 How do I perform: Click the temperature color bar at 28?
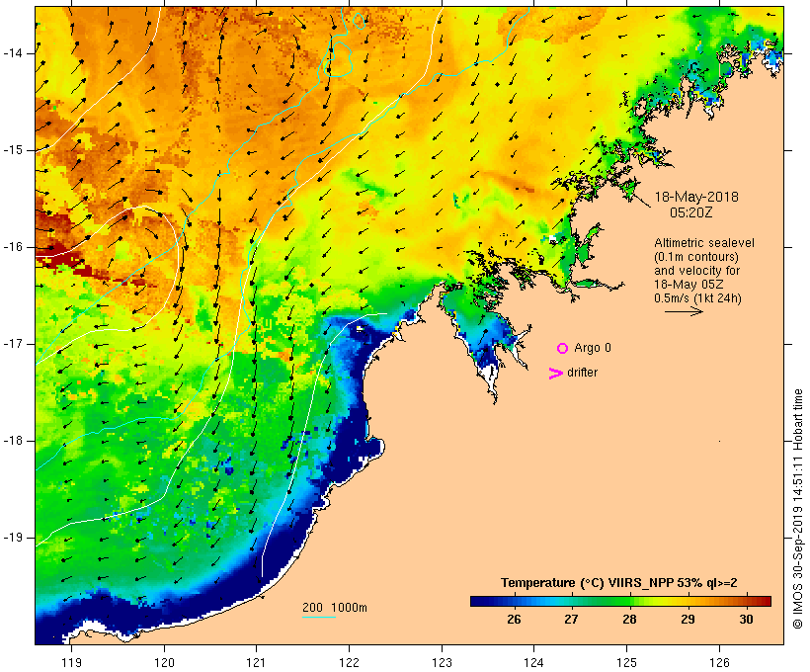point(629,601)
